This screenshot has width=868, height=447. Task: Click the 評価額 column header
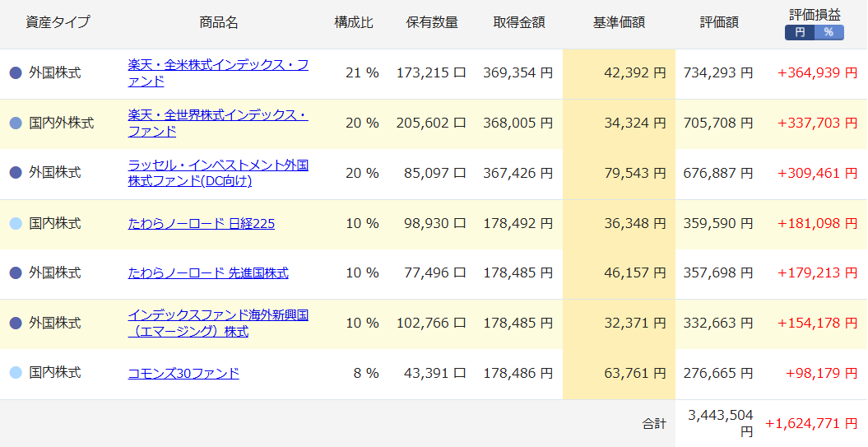[x=719, y=23]
